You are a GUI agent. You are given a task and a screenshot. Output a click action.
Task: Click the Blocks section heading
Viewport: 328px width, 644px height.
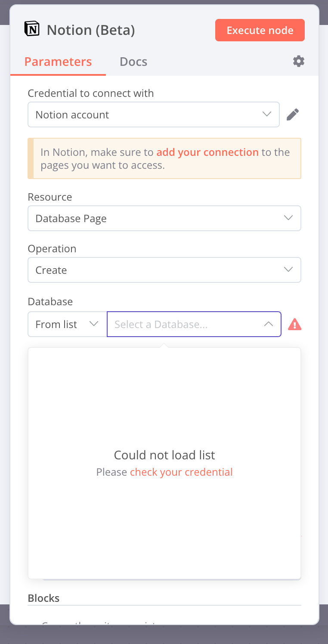pos(43,598)
